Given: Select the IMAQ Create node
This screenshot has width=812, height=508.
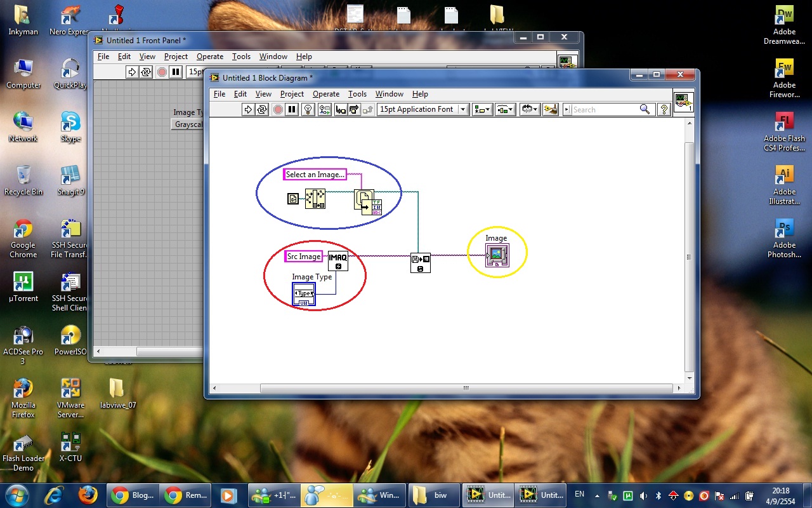Looking at the screenshot, I should coord(338,262).
